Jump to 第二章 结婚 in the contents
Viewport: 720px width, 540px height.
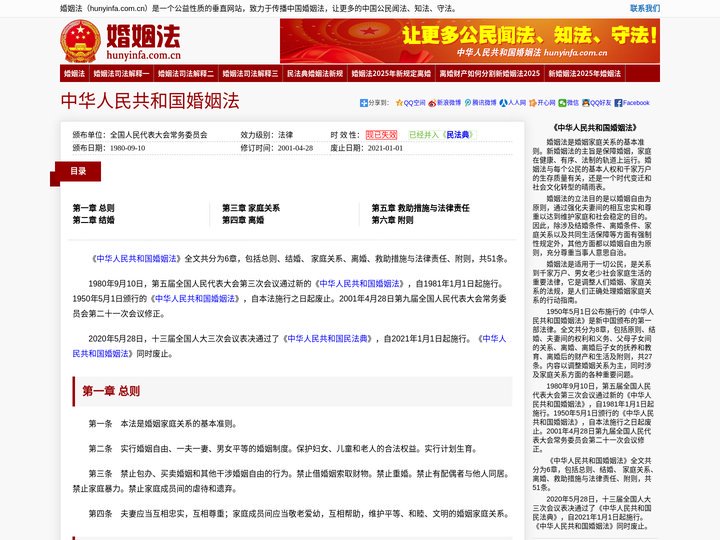pos(93,220)
